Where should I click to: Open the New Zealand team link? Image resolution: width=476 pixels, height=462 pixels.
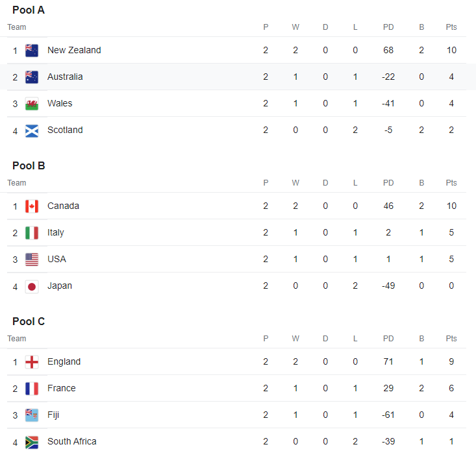pos(74,50)
